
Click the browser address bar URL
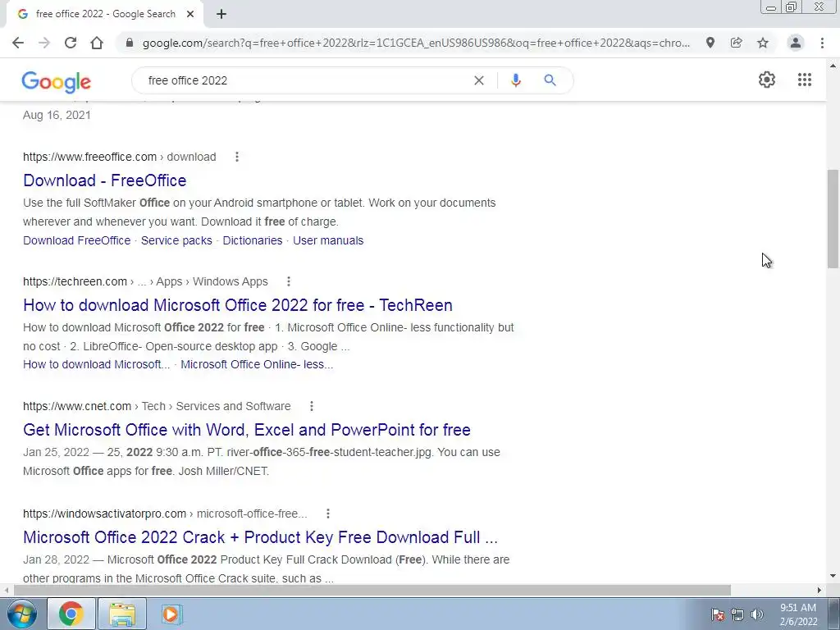[416, 43]
